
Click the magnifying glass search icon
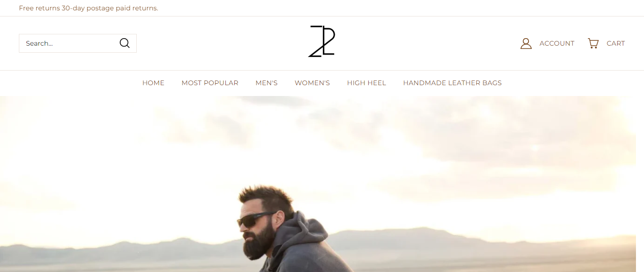point(124,43)
